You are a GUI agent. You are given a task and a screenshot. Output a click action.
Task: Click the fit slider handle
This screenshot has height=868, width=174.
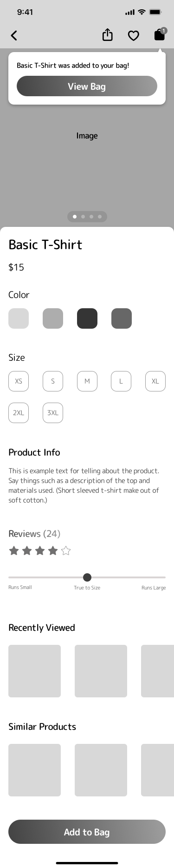87,577
